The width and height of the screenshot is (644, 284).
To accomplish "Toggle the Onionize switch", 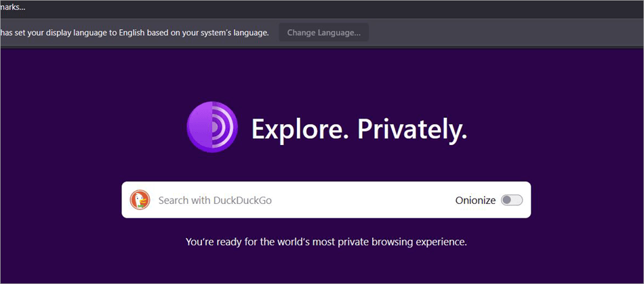I will point(512,200).
